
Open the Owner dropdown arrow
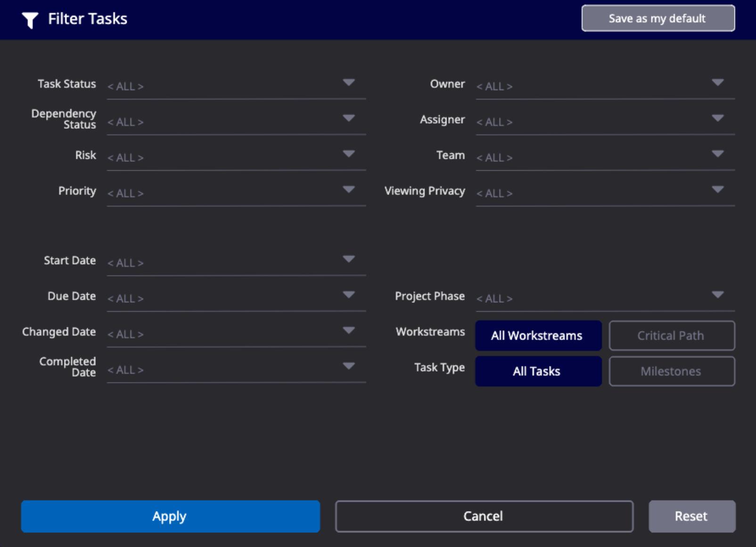point(717,83)
